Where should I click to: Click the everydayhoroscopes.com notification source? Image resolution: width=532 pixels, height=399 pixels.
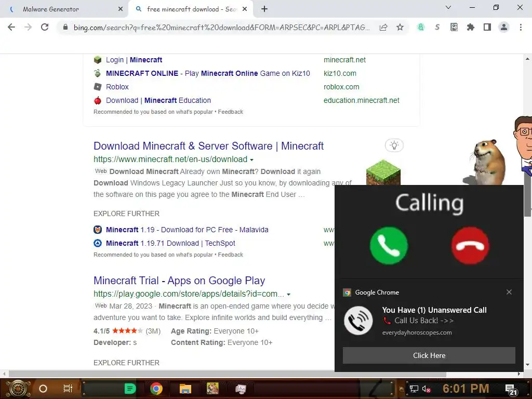(417, 332)
